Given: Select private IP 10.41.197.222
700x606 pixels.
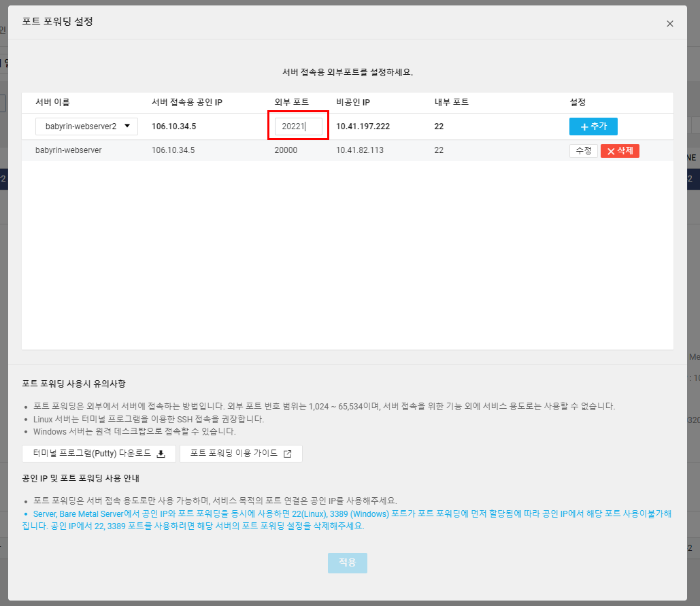Looking at the screenshot, I should [x=363, y=127].
